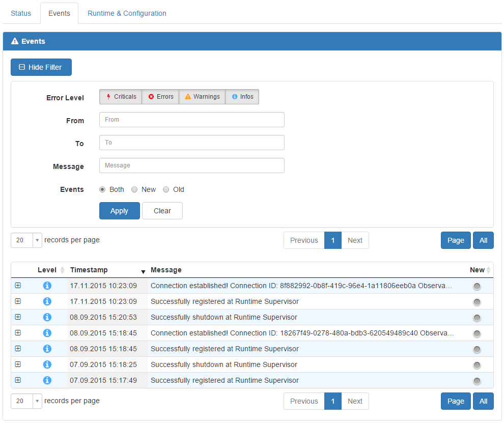Expand the 08.09.2015 15:20:53 shutdown event row

[x=18, y=317]
